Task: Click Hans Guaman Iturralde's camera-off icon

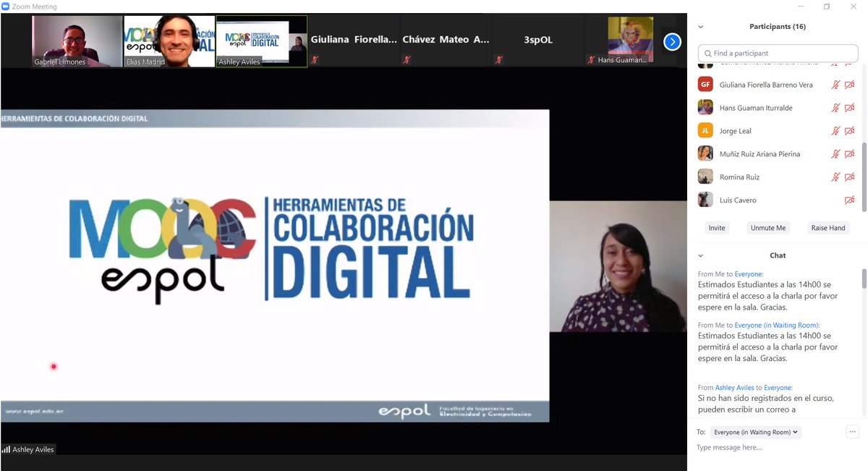Action: [850, 108]
